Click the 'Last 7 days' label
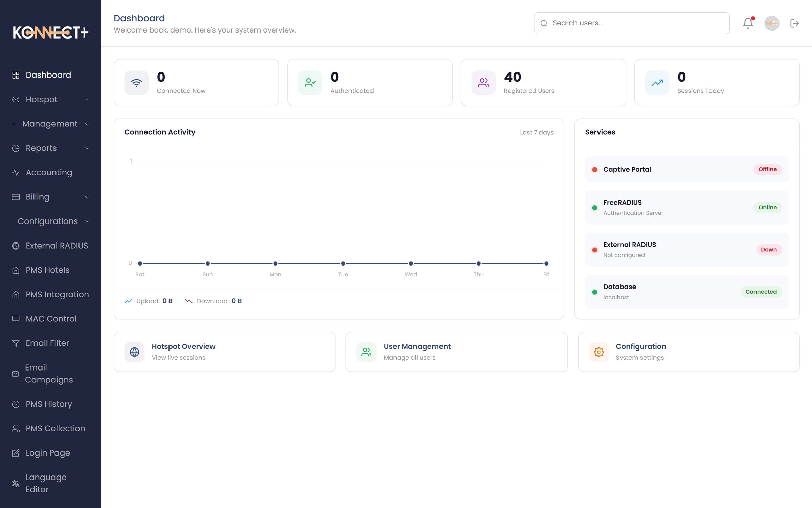 pos(537,132)
